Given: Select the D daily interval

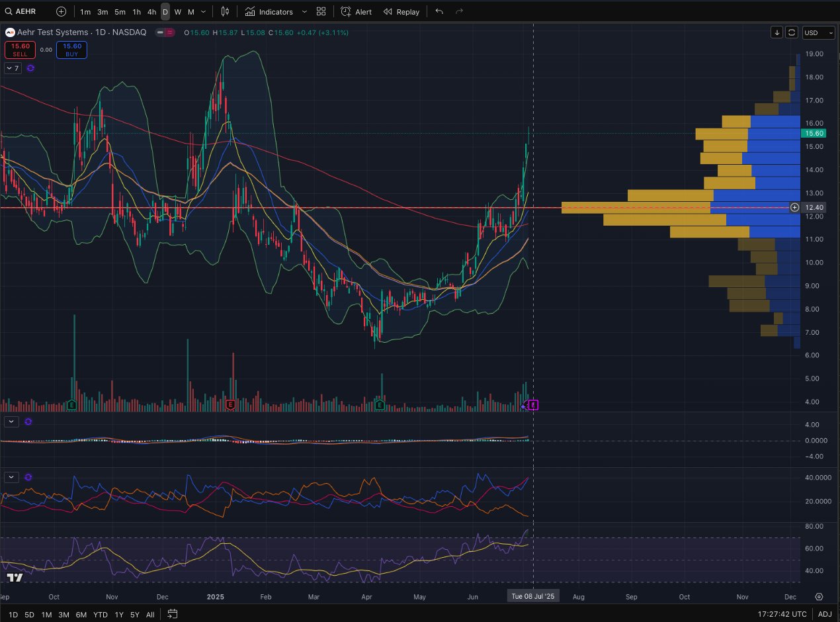Looking at the screenshot, I should 165,12.
